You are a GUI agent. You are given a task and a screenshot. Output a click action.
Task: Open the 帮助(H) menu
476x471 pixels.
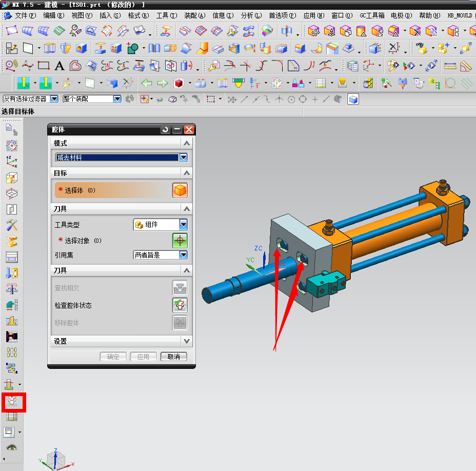click(x=429, y=15)
